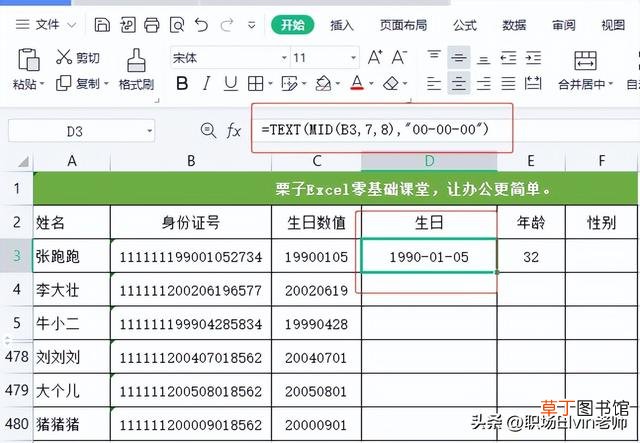The height and width of the screenshot is (443, 640).
Task: Open Print Preview icon
Action: (x=177, y=25)
